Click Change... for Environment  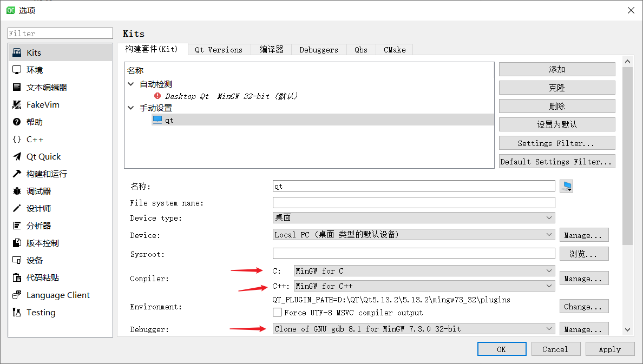click(x=584, y=306)
